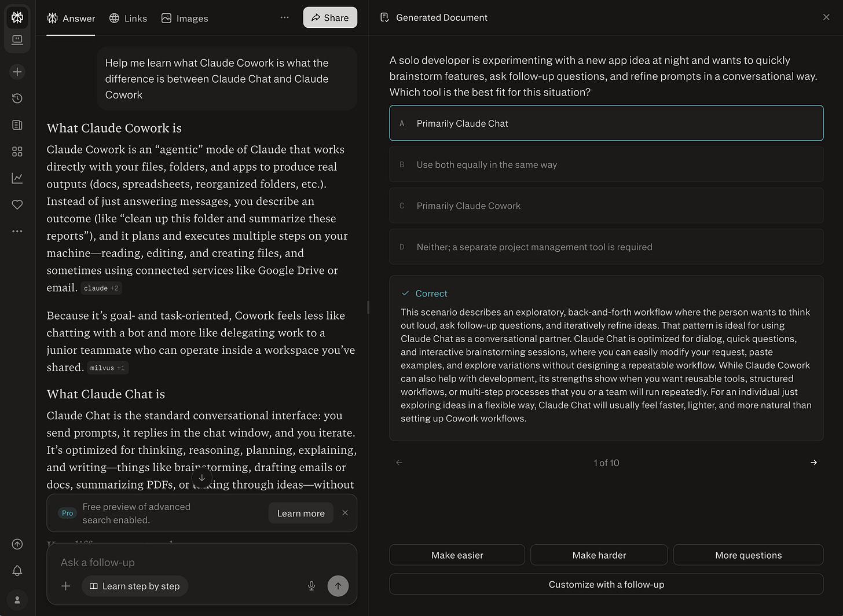843x616 pixels.
Task: Click the Make harder button
Action: point(599,555)
